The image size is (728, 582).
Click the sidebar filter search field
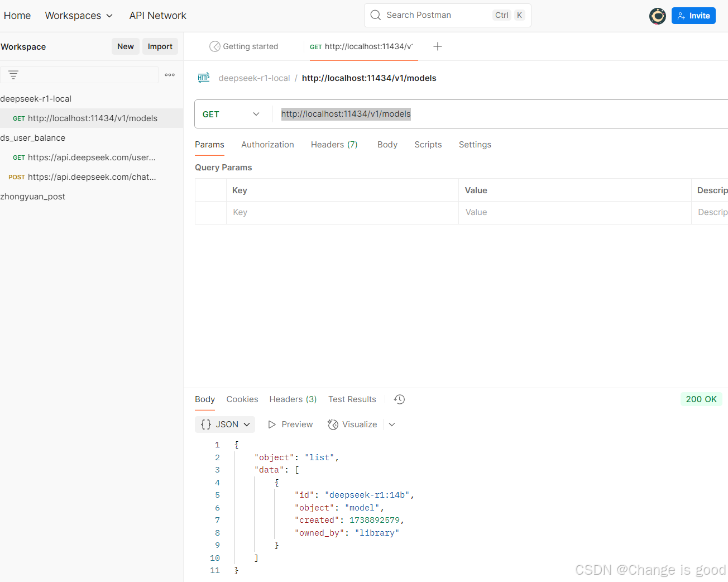[x=79, y=75]
